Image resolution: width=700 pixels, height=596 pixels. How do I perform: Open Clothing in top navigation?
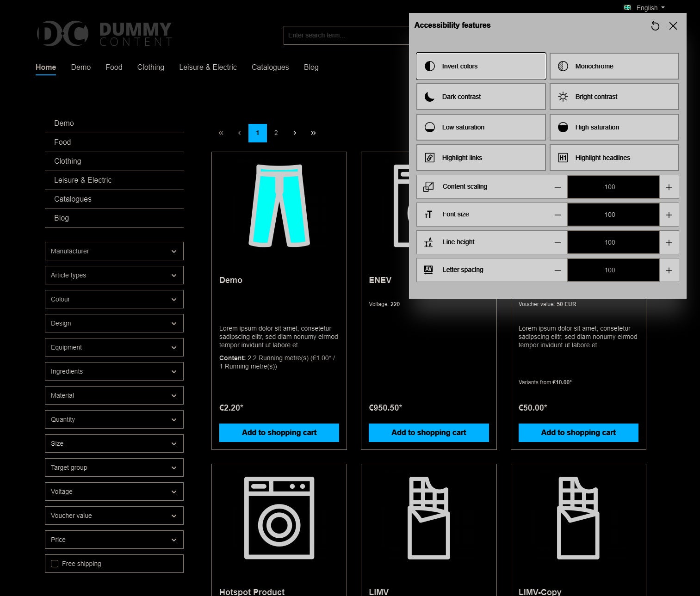(x=151, y=68)
